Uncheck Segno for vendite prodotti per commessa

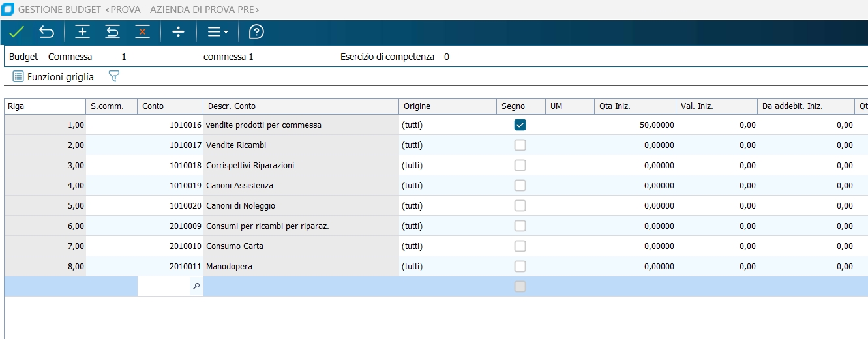tap(520, 125)
